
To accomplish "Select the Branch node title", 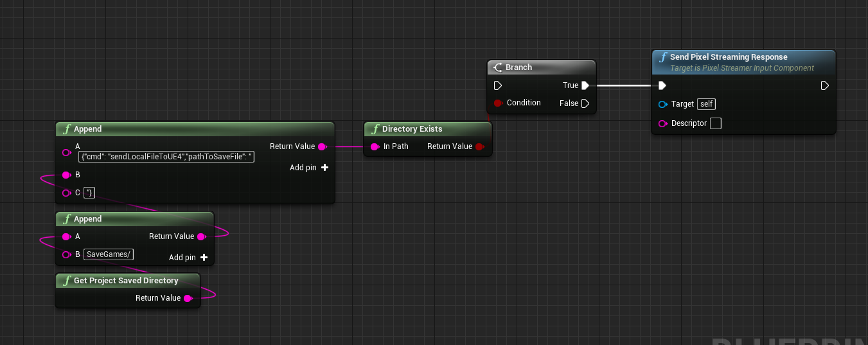I will click(x=518, y=67).
